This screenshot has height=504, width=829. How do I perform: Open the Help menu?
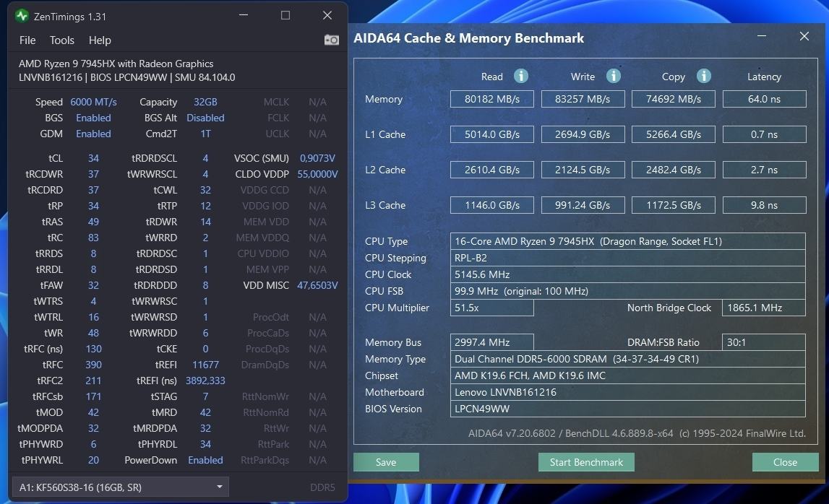click(100, 40)
